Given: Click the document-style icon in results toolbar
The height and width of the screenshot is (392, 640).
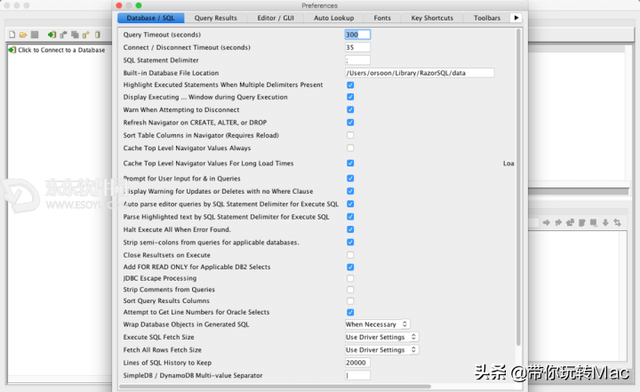Looking at the screenshot, I should click(582, 223).
